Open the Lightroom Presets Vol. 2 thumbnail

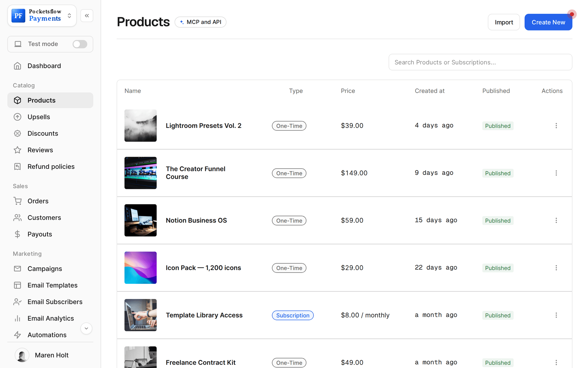140,126
